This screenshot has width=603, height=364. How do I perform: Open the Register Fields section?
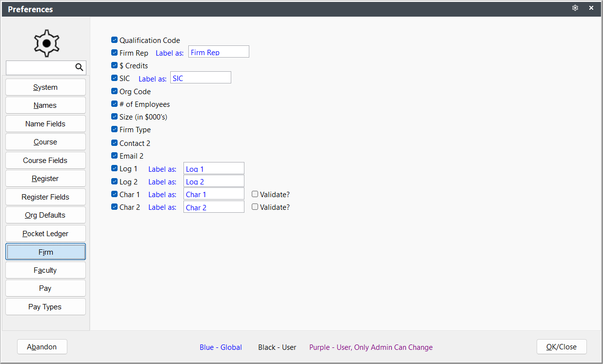[x=45, y=197]
